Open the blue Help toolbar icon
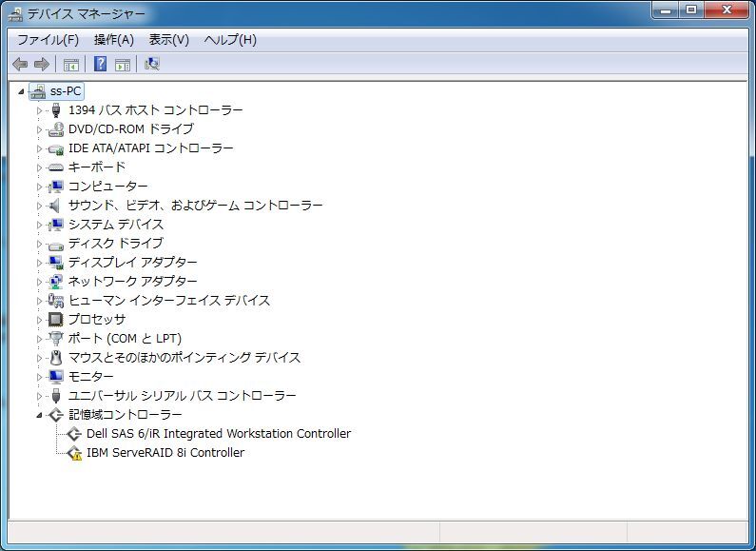This screenshot has width=756, height=551. tap(100, 63)
